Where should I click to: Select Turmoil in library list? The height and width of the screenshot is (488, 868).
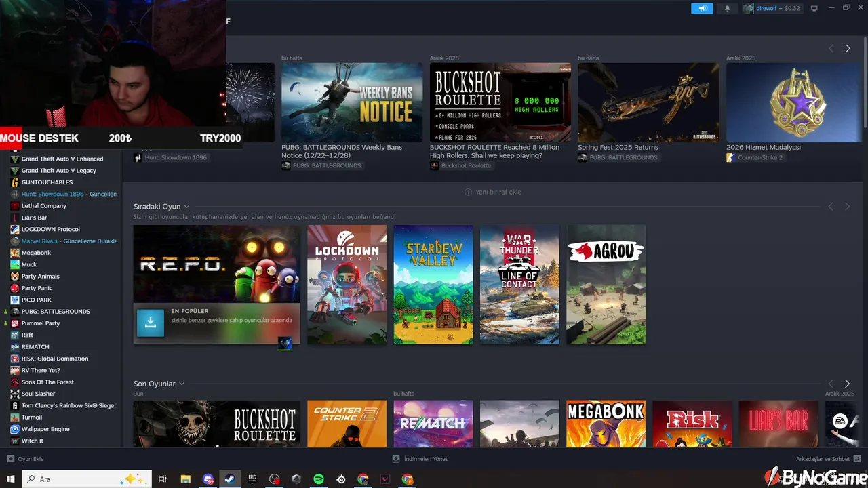point(32,418)
